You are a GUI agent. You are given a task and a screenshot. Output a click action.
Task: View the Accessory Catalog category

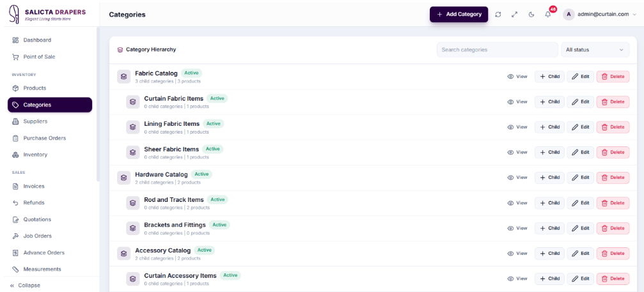click(x=517, y=254)
